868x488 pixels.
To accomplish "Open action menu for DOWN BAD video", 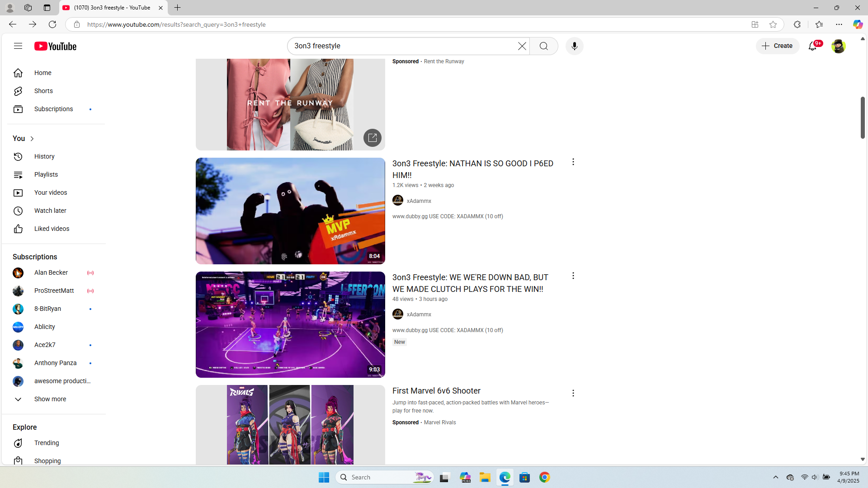I will click(x=573, y=276).
